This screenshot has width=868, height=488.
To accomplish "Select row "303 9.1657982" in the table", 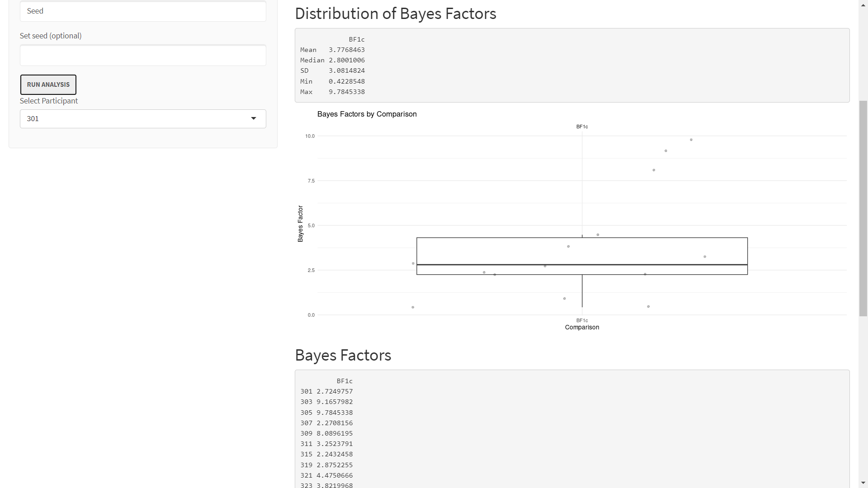I will [326, 402].
